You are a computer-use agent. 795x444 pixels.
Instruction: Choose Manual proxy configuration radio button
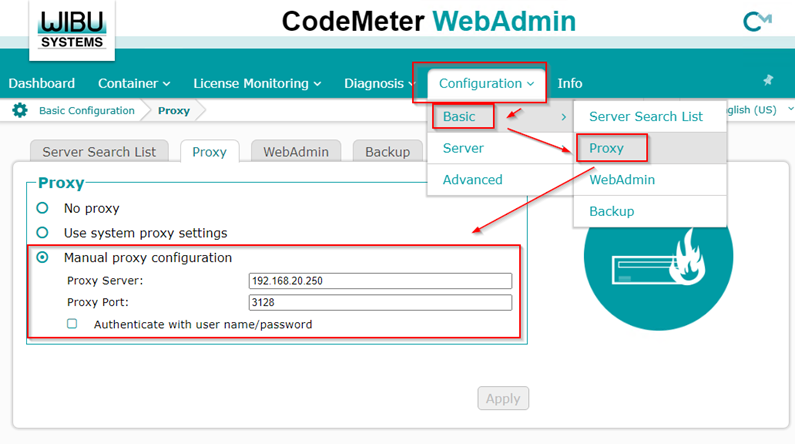[42, 258]
